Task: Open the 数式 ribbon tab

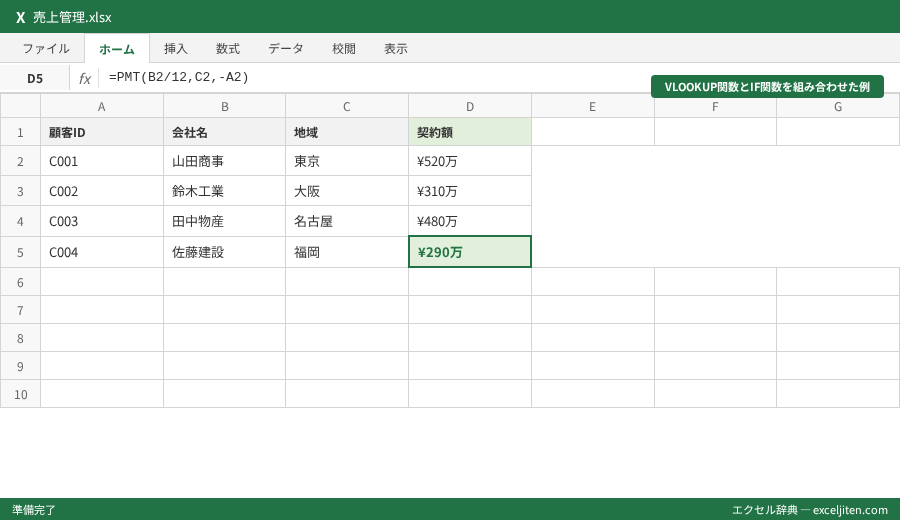Action: click(228, 49)
